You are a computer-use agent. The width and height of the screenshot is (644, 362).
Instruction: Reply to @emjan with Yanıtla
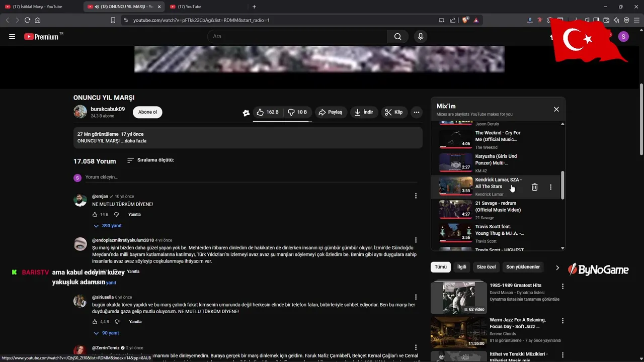click(x=134, y=214)
